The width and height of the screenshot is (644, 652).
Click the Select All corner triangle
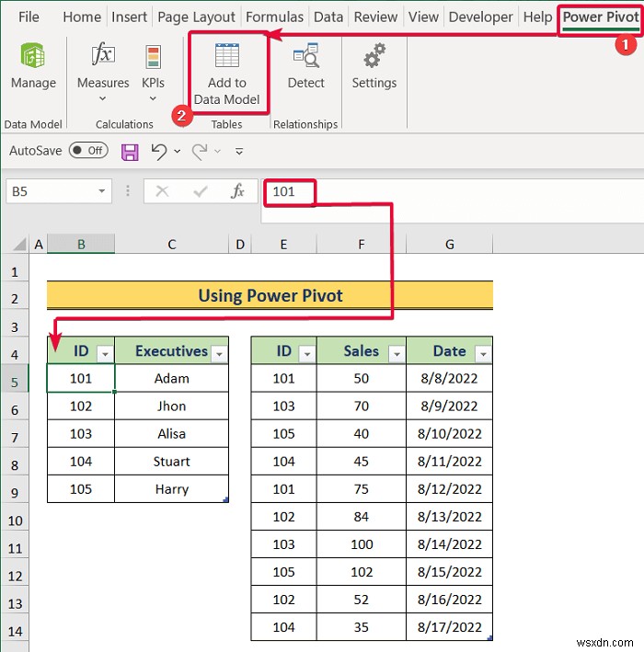[18, 245]
